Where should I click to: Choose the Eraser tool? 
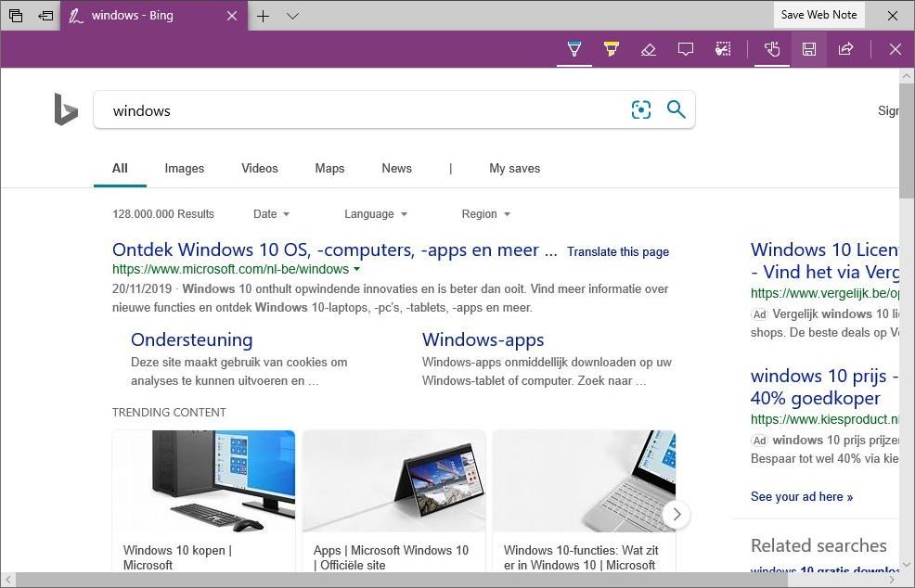[649, 49]
